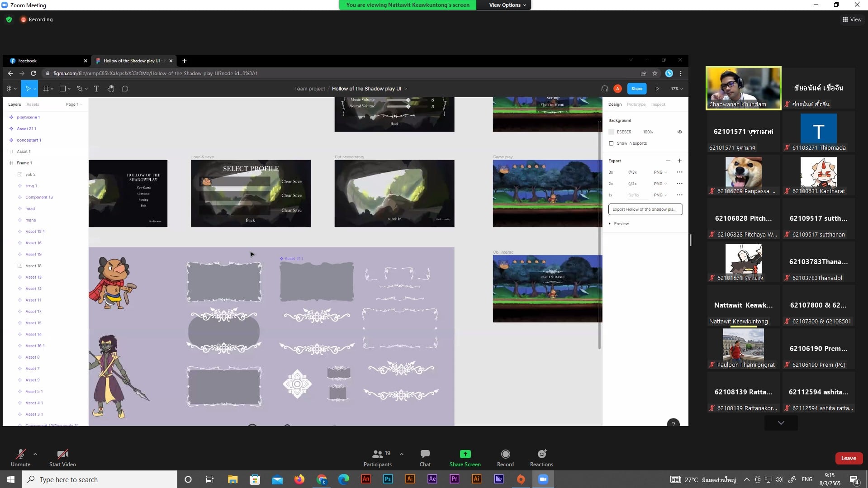Open the 17% zoom level dropdown

coord(677,89)
